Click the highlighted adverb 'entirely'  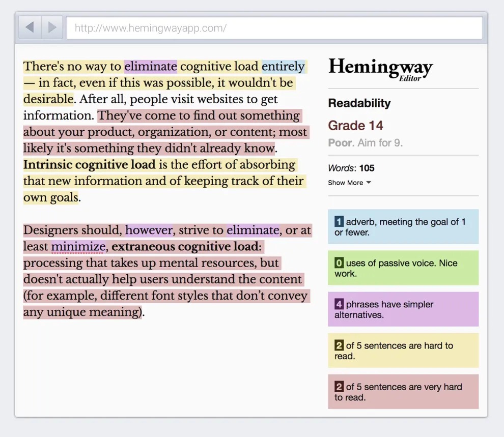[283, 67]
